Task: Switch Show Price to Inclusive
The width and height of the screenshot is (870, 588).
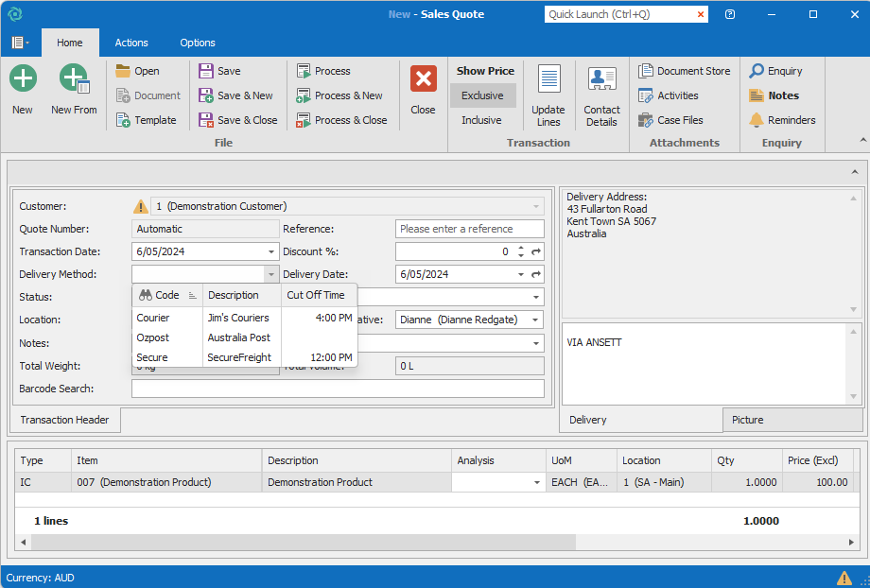Action: [x=481, y=120]
